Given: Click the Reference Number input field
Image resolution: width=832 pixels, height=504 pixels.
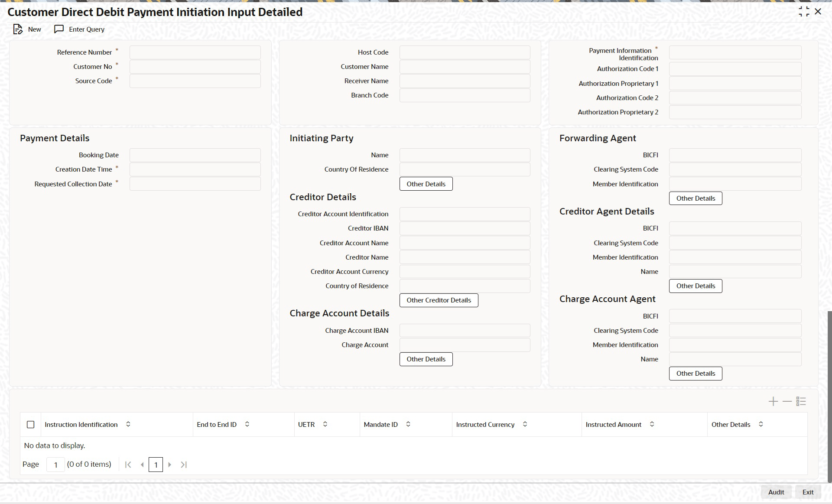Looking at the screenshot, I should (195, 52).
